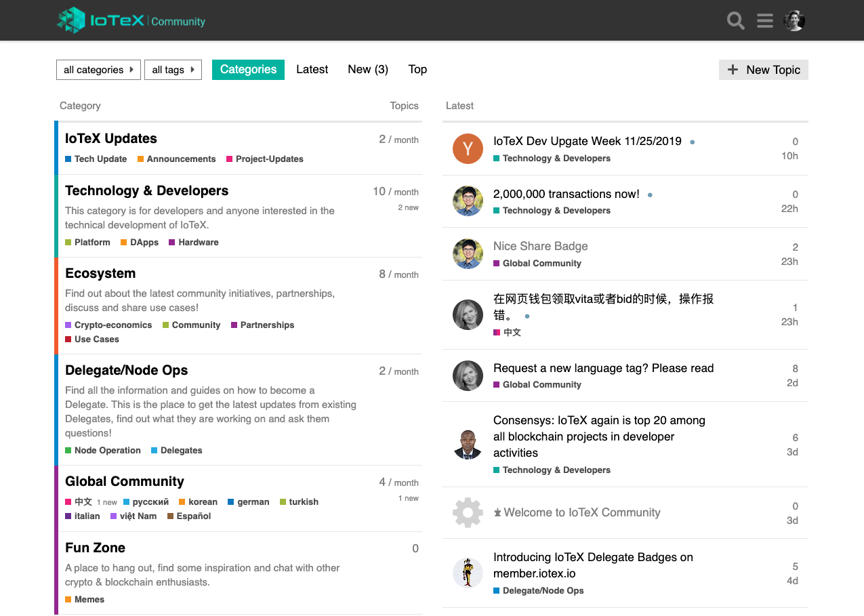Open the Chinese web wallet vita topic

coord(603,307)
